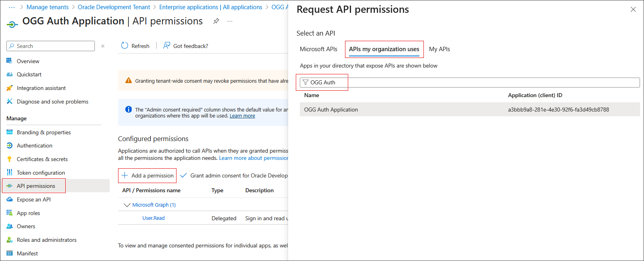This screenshot has height=261, width=644.
Task: Click the Certificates & secrets key icon
Action: click(10, 159)
